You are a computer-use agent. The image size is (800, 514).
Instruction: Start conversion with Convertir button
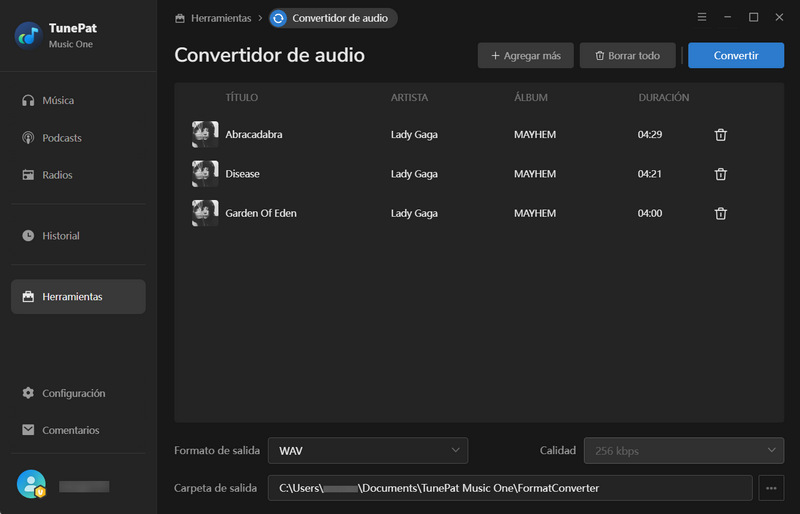(736, 56)
